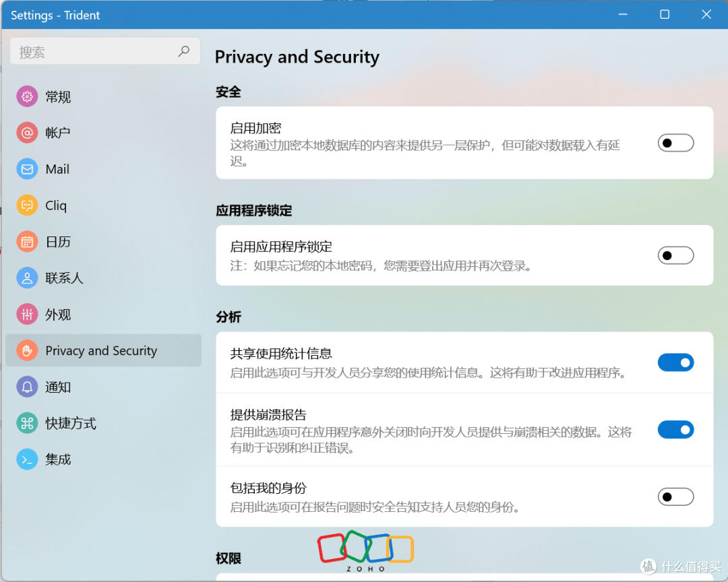728x582 pixels.
Task: Enable the 启用加密 encryption toggle
Action: [675, 143]
